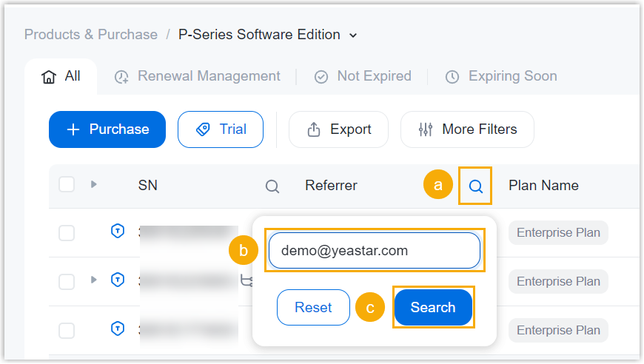Open the P-Series Software Edition dropdown
644x364 pixels.
point(353,36)
